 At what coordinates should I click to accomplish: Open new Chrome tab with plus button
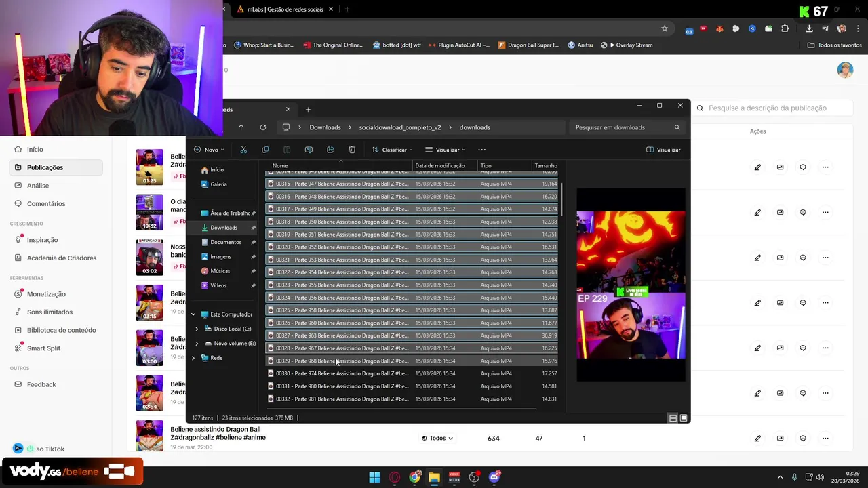[347, 9]
